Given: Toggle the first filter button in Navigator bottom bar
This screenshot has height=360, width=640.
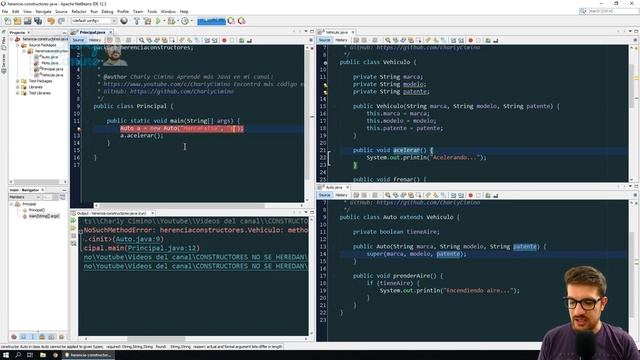Looking at the screenshot, I should coord(14,337).
